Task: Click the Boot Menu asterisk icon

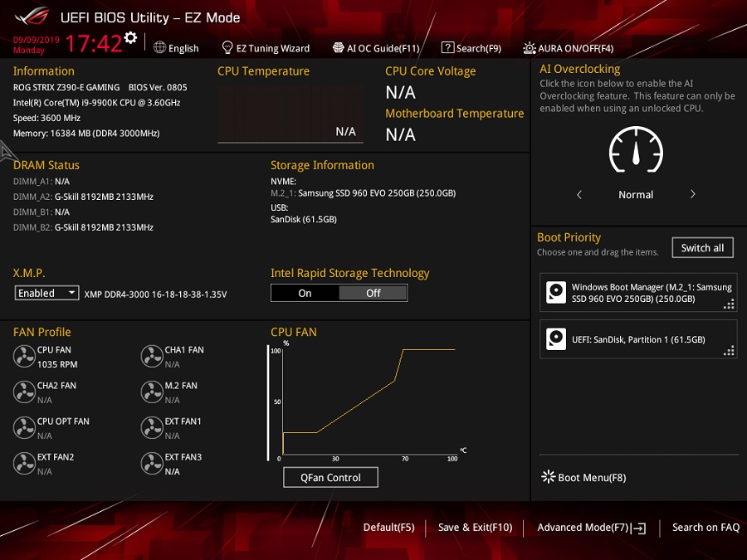Action: (549, 477)
